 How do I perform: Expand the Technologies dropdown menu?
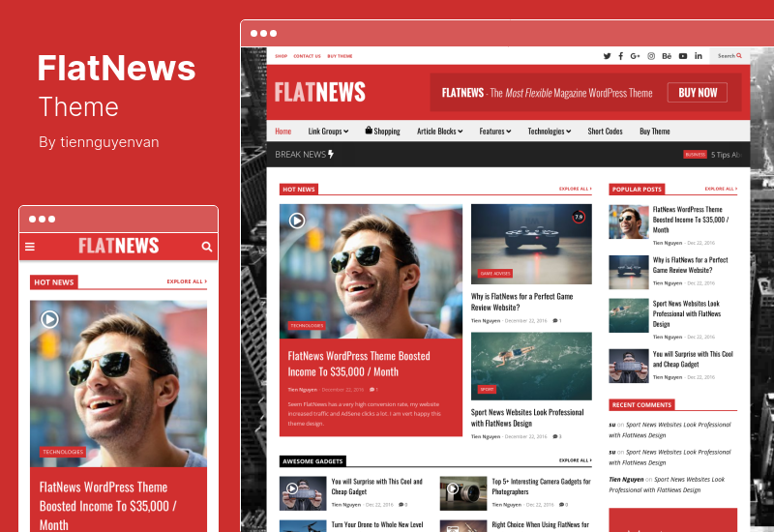[550, 132]
